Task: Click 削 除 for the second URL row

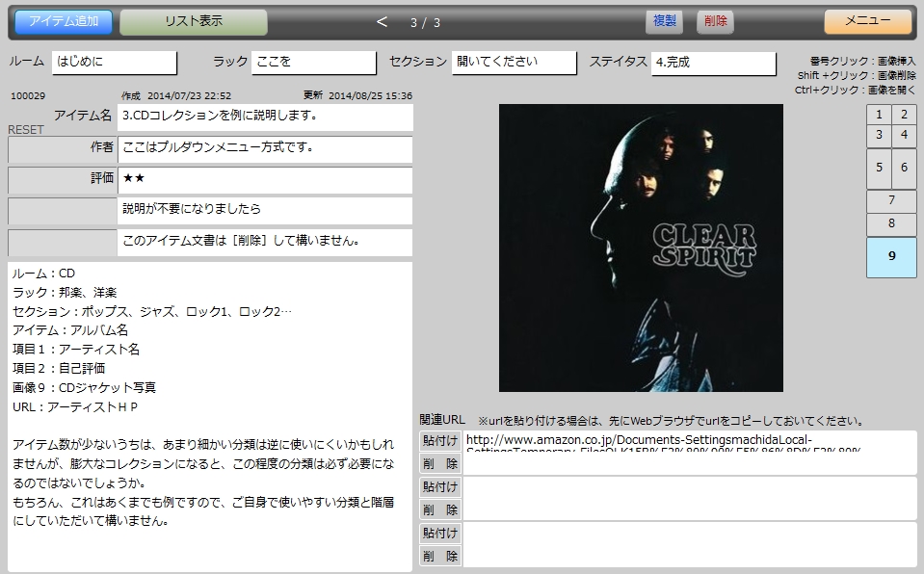Action: [x=440, y=509]
